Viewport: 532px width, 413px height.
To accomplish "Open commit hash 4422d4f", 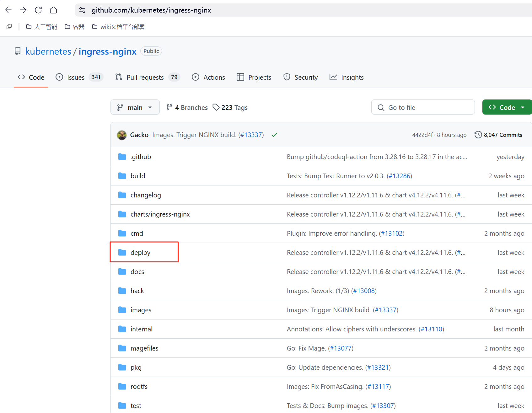I will point(422,135).
